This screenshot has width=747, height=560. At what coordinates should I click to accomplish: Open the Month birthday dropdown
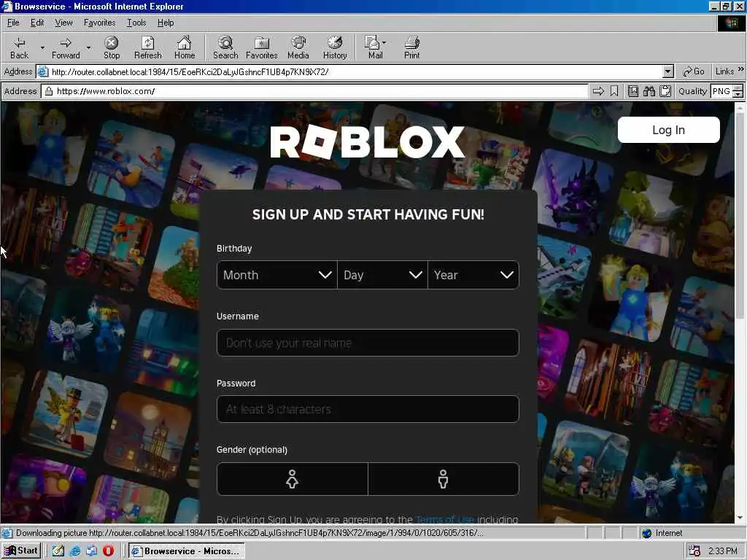tap(276, 275)
